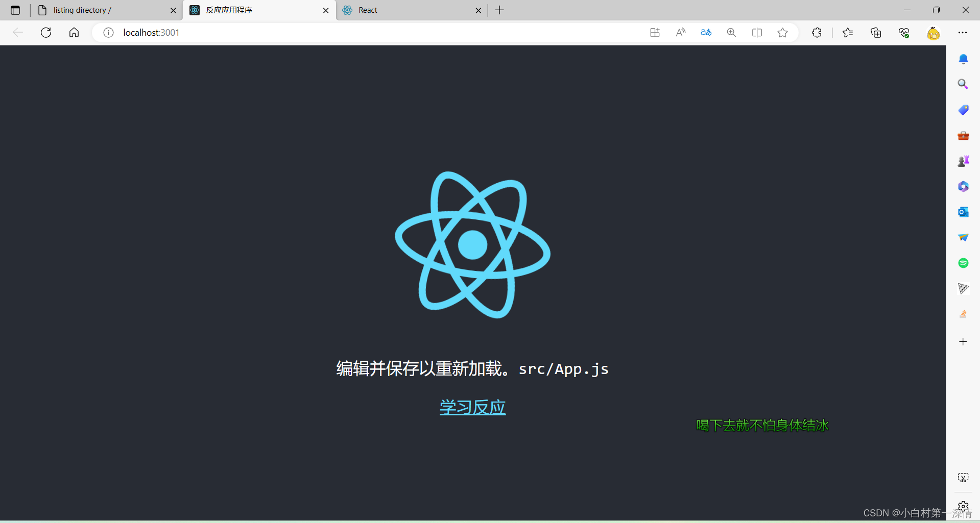The height and width of the screenshot is (523, 980).
Task: Open the app available grid icon
Action: (655, 33)
